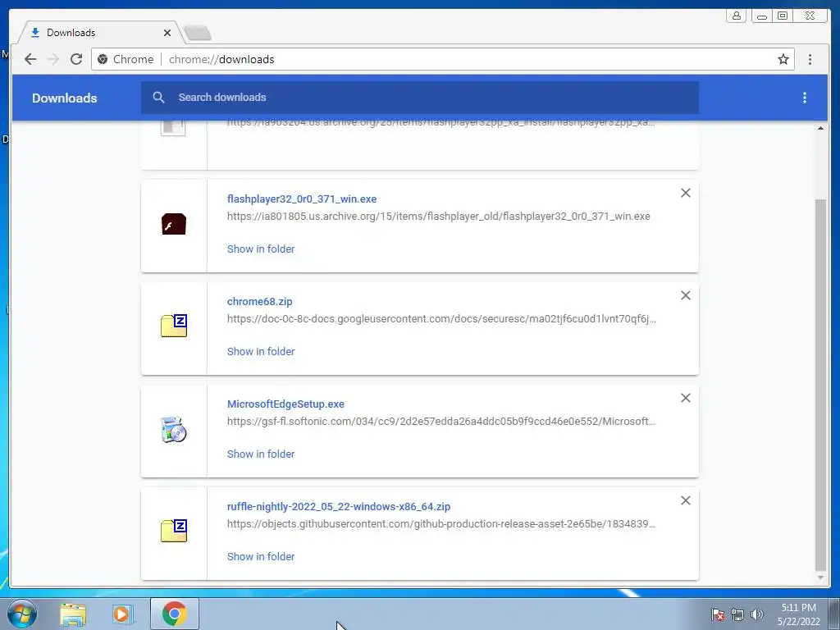Focus the Search downloads field

coord(420,98)
